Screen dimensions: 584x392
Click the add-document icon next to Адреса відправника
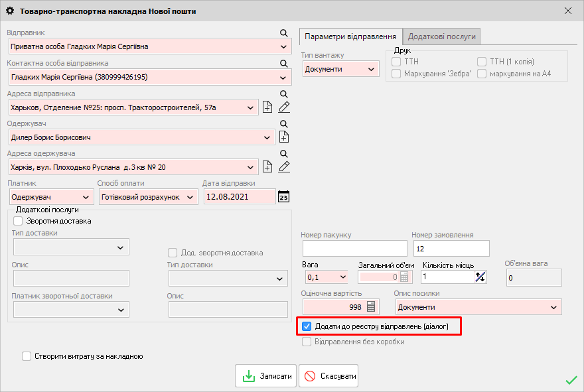(268, 107)
